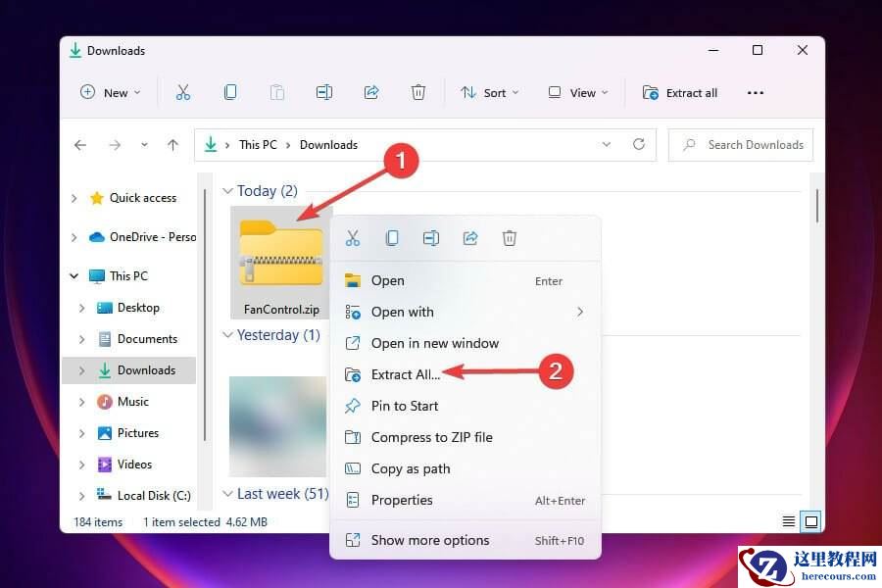Image resolution: width=882 pixels, height=588 pixels.
Task: Collapse the Last week (51) group
Action: click(227, 494)
